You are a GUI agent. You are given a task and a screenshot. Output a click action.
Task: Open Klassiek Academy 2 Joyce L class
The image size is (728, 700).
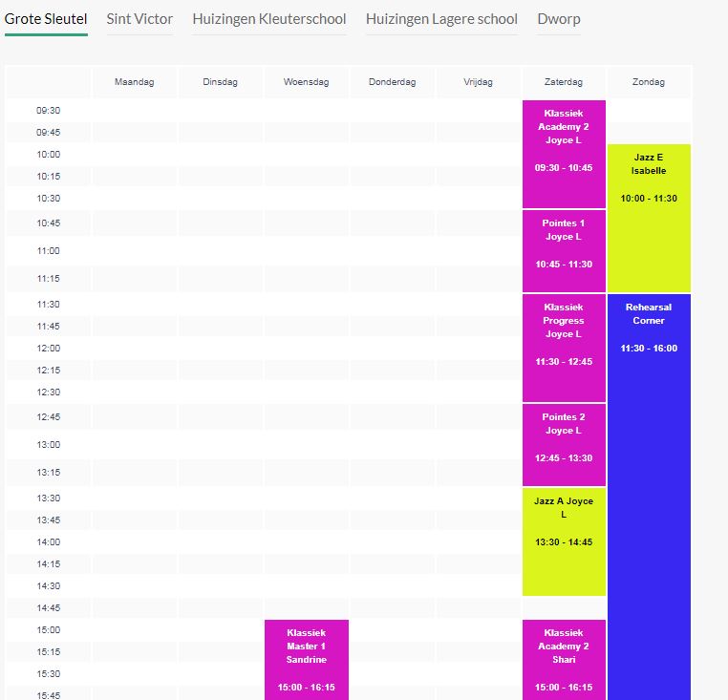pos(564,154)
